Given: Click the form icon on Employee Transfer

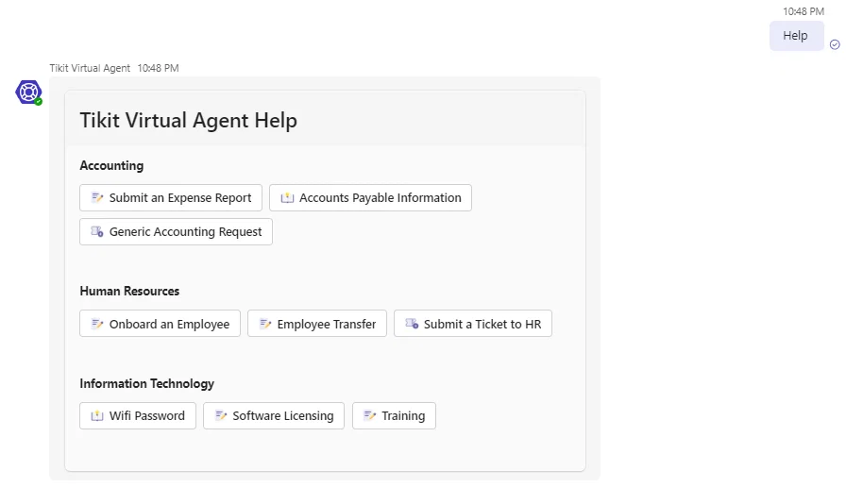Looking at the screenshot, I should point(265,324).
